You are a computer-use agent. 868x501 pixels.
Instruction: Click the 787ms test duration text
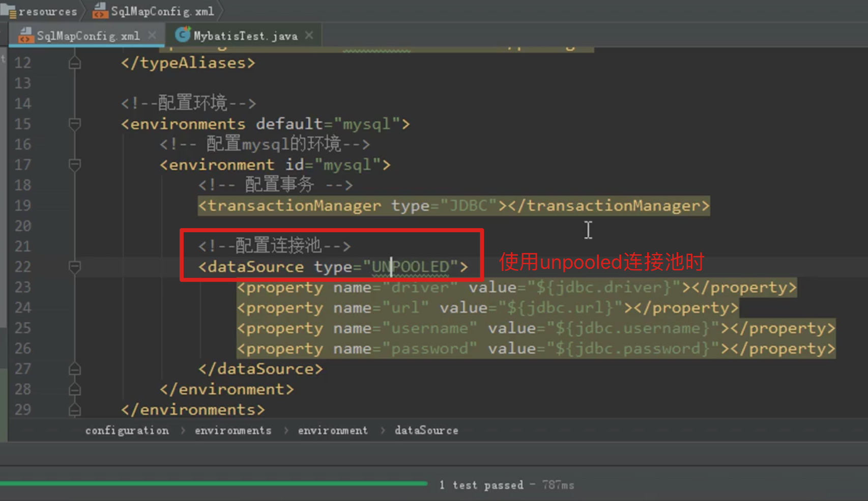click(558, 485)
